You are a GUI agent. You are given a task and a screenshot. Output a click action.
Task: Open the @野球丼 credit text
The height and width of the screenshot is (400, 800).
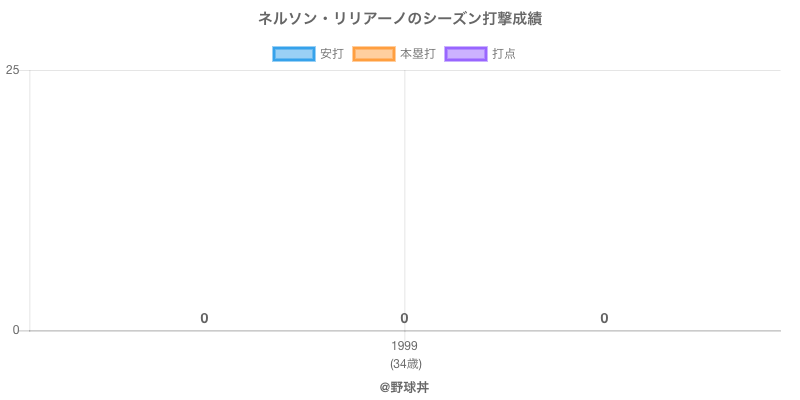click(x=404, y=387)
